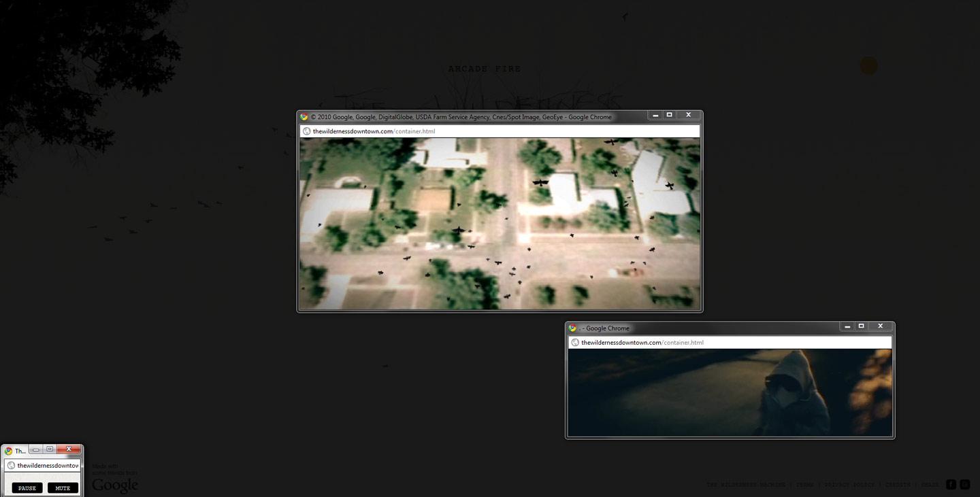Click the Chrome icon in the aerial view window

[304, 117]
